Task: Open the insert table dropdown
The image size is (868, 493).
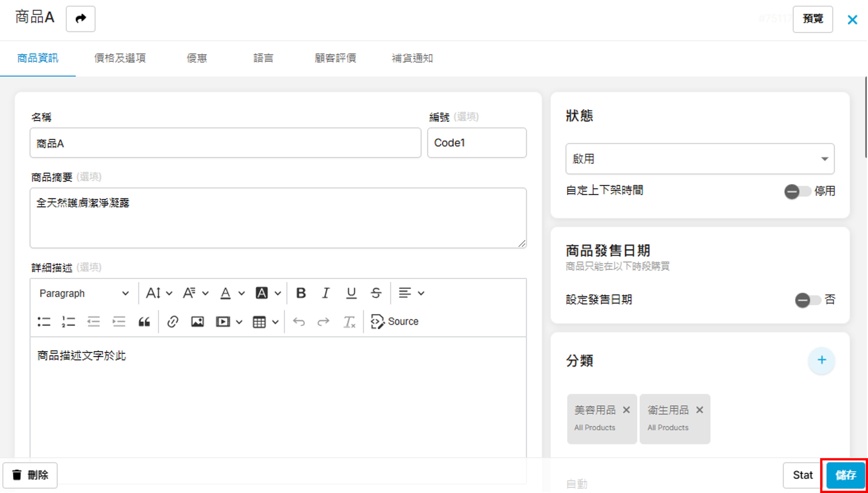Action: click(265, 321)
